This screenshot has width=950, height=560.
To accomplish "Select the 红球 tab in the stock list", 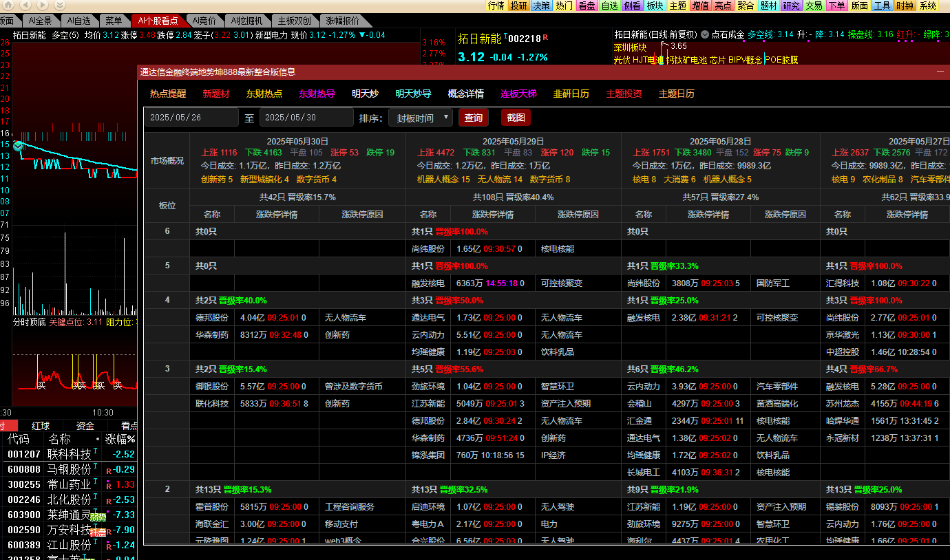I will tap(41, 426).
